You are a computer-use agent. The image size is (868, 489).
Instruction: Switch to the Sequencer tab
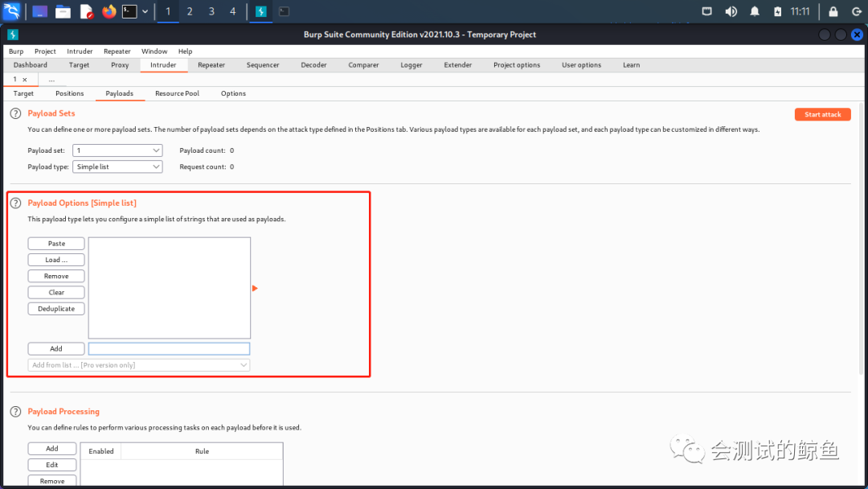point(262,65)
